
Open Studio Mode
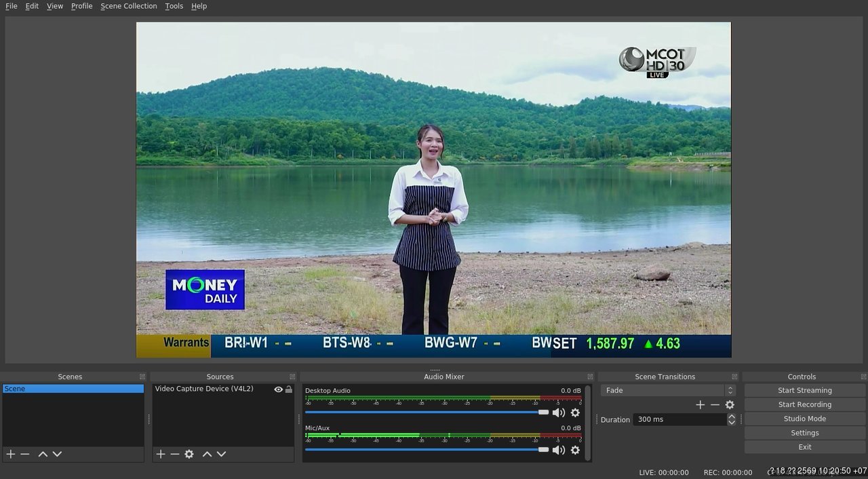[x=805, y=419]
